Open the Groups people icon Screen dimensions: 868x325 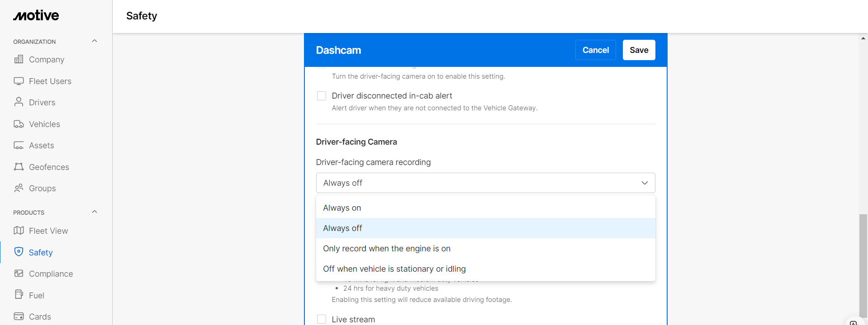tap(19, 188)
